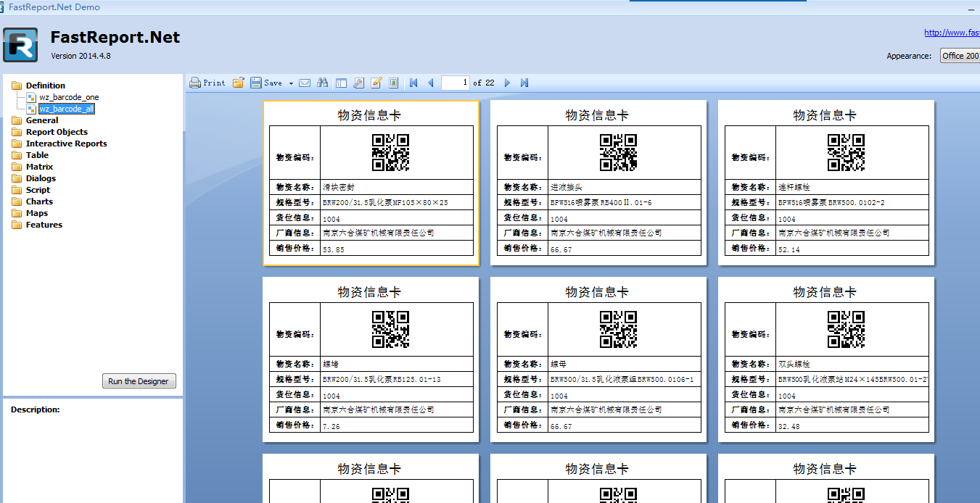Go to last page
The width and height of the screenshot is (980, 503).
pyautogui.click(x=524, y=83)
